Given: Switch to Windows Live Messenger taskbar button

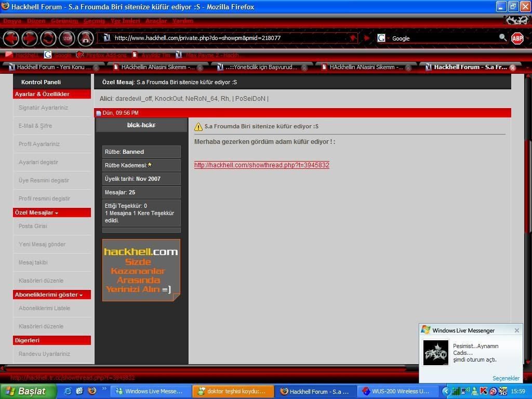Looking at the screenshot, I should [150, 391].
